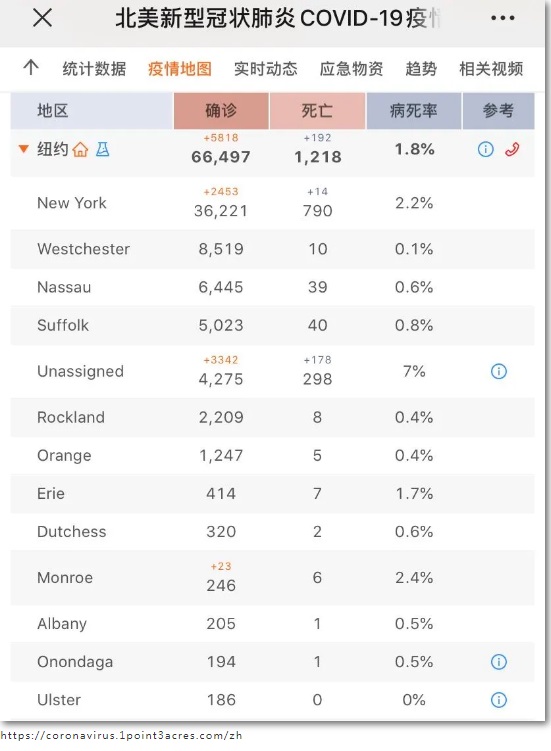Collapse the 纽约 region with orange triangle

point(23,149)
